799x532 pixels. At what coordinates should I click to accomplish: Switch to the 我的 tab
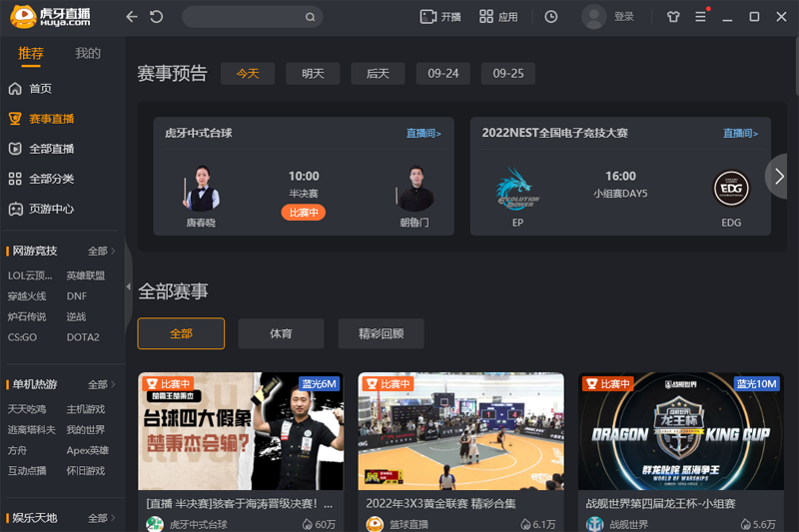click(x=88, y=54)
